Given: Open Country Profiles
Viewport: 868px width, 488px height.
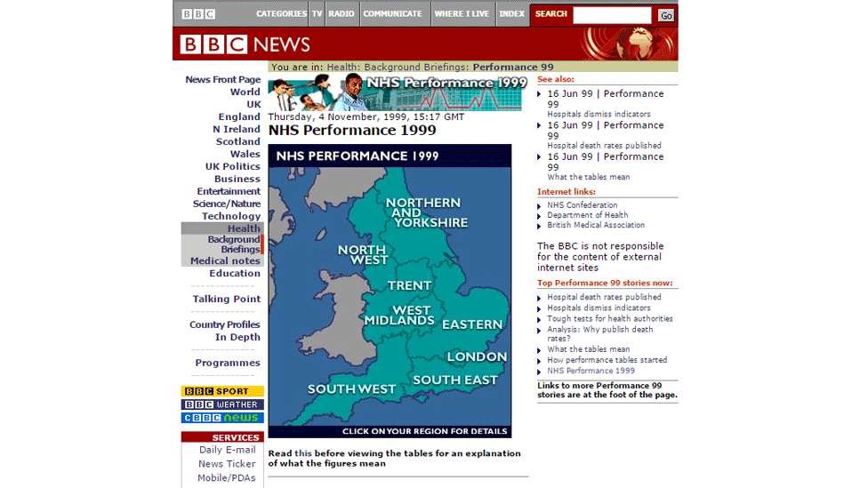Looking at the screenshot, I should (x=225, y=324).
